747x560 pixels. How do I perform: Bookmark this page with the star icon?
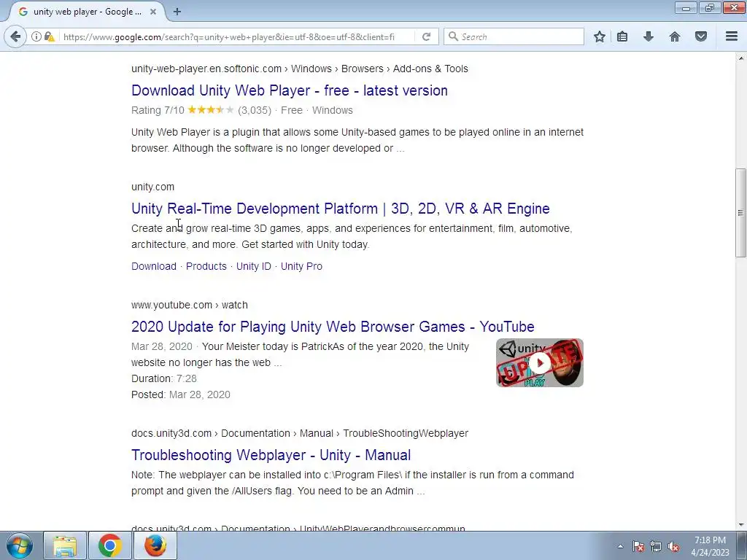point(600,36)
